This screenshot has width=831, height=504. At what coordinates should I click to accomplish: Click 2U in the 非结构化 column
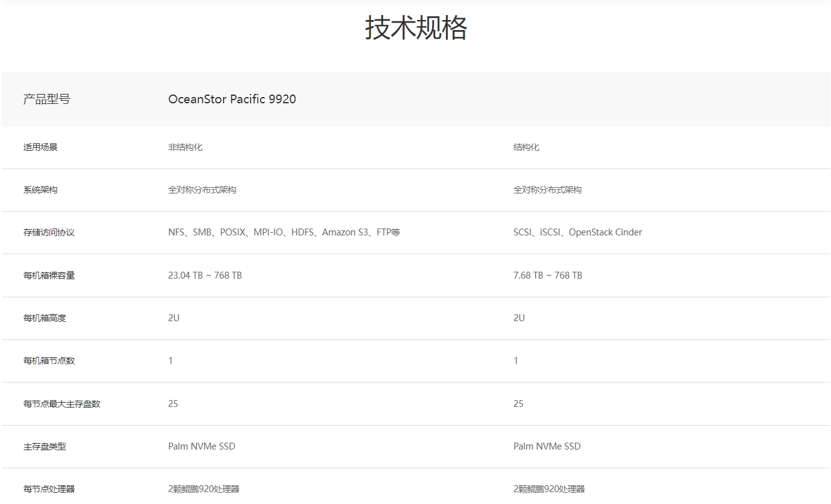coord(173,318)
